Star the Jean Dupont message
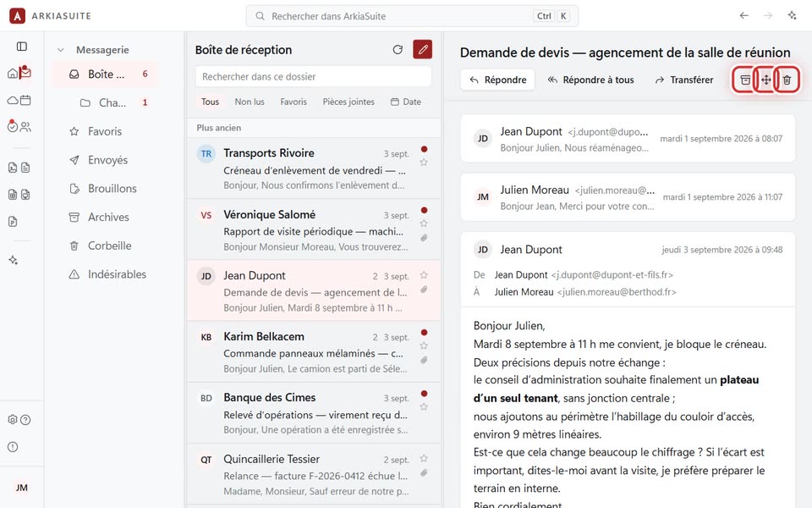812x508 pixels. pyautogui.click(x=424, y=274)
